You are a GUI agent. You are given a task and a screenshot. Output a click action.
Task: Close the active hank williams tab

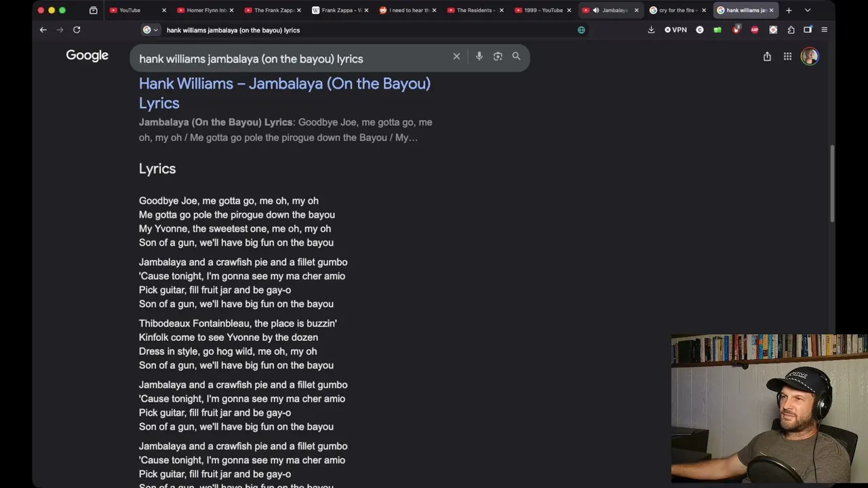[771, 10]
